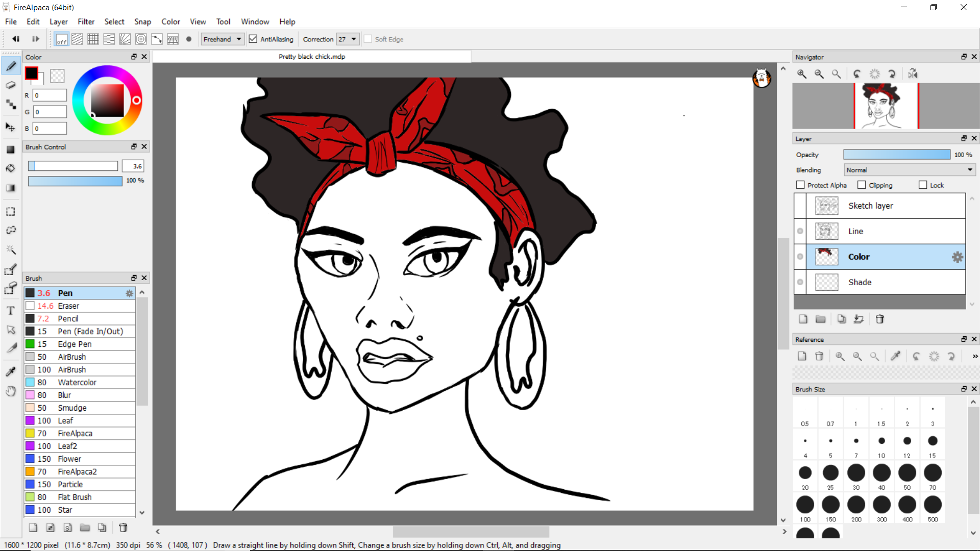
Task: Click the Eyedropper tool
Action: pos(10,371)
